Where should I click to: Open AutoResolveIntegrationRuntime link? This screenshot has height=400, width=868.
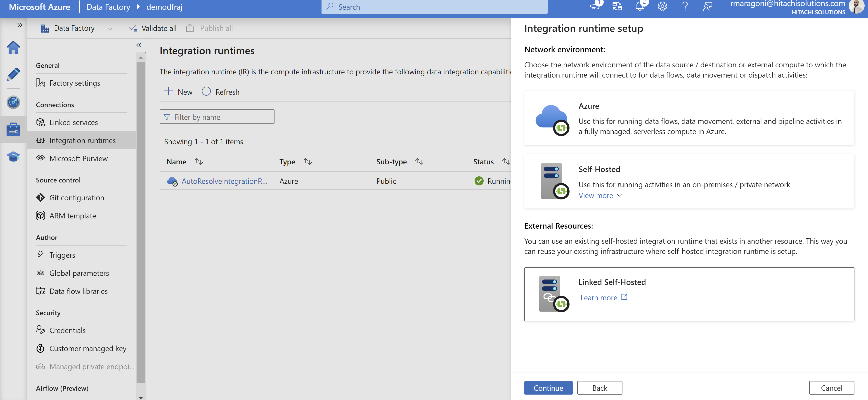coord(225,181)
